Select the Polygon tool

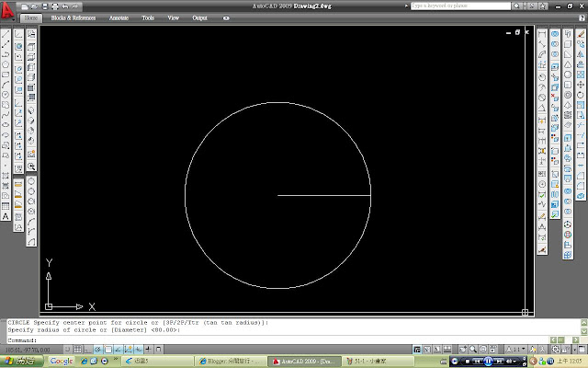coord(6,64)
